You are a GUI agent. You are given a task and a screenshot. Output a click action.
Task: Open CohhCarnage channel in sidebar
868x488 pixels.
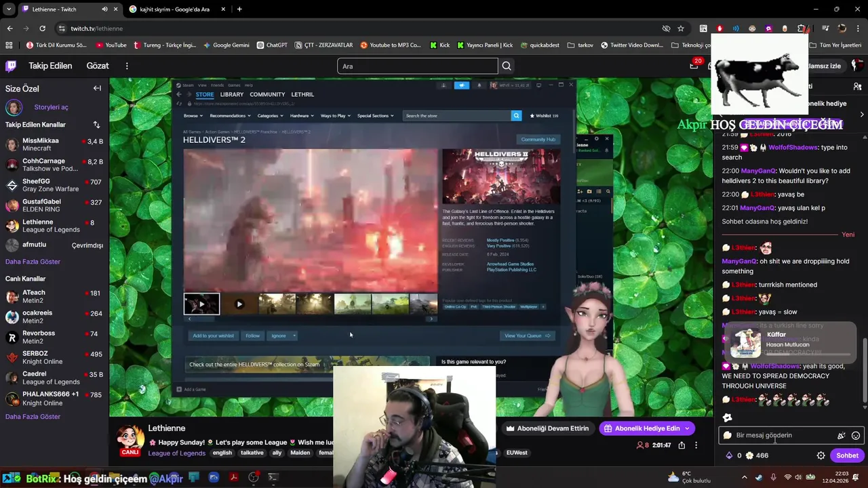[54, 165]
